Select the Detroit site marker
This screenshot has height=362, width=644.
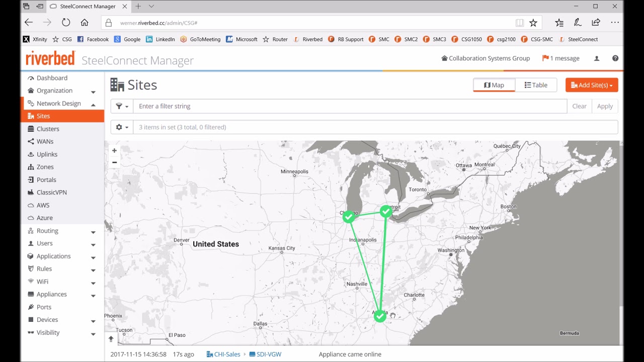coord(386,212)
